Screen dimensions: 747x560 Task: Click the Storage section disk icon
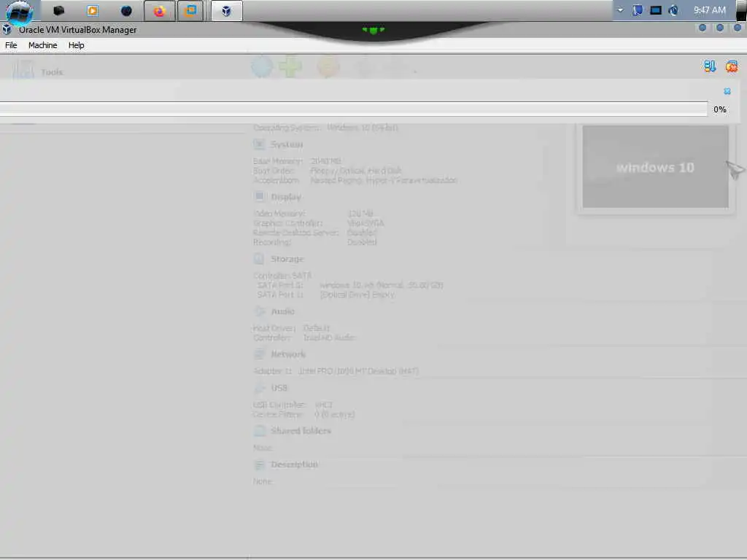click(x=259, y=259)
